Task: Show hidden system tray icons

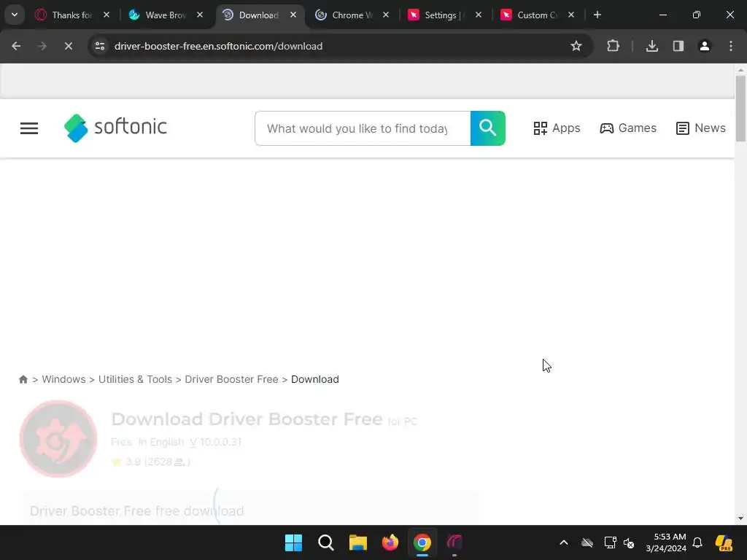Action: click(564, 542)
